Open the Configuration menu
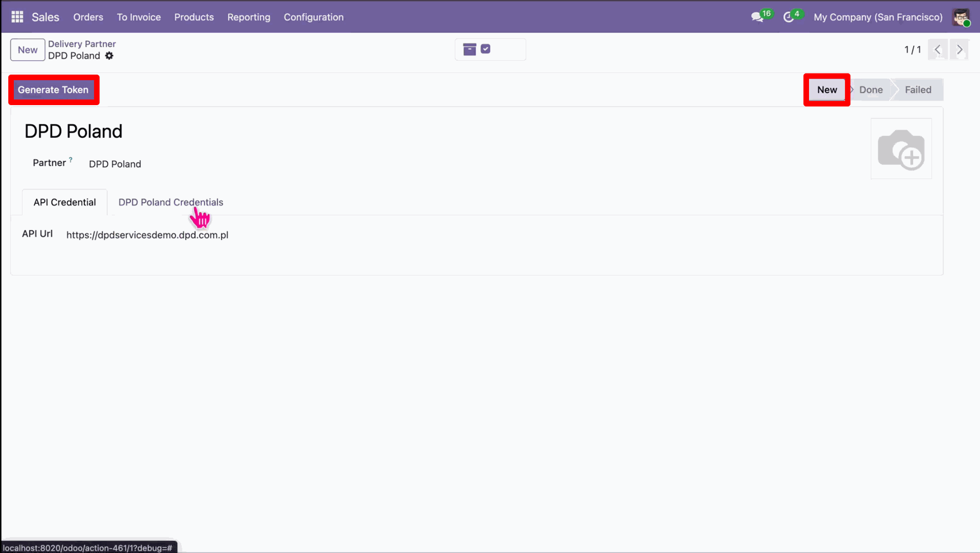This screenshot has width=980, height=553. [x=313, y=17]
